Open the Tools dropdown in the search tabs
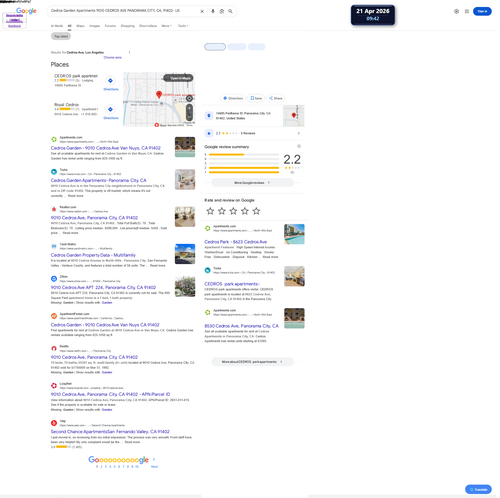500x498 pixels. pyautogui.click(x=183, y=26)
